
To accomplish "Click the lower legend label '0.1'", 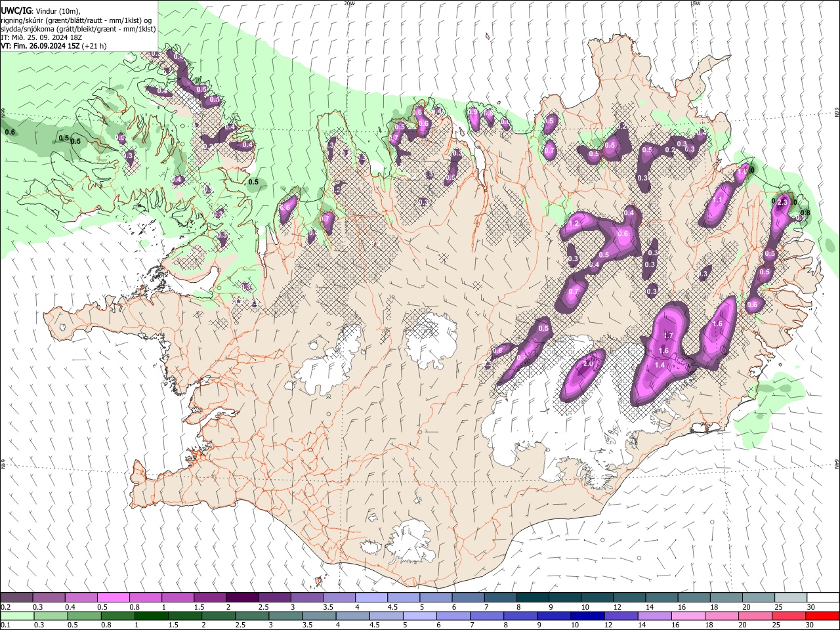I will [6, 625].
